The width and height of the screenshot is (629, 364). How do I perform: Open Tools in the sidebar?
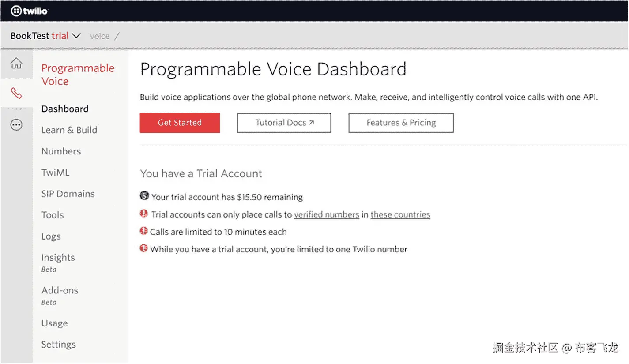click(53, 215)
